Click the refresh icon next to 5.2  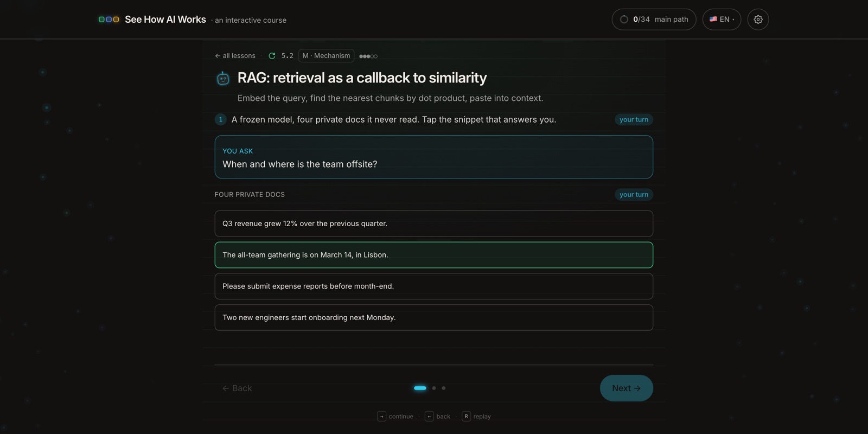272,56
